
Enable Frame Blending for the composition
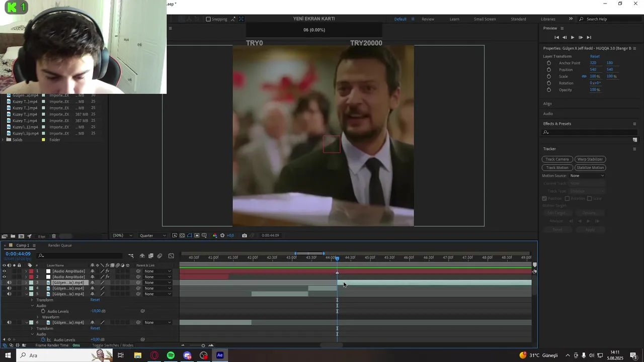click(x=150, y=256)
